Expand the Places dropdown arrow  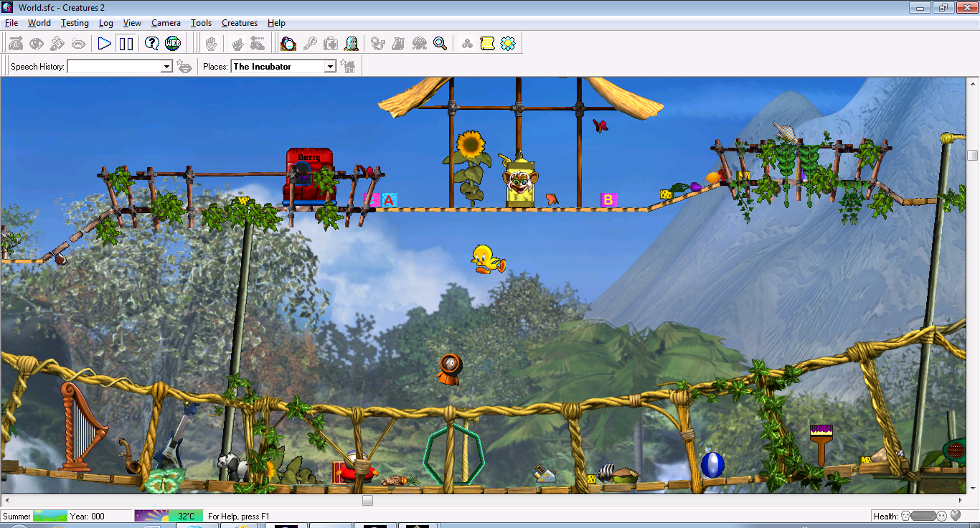pos(330,67)
